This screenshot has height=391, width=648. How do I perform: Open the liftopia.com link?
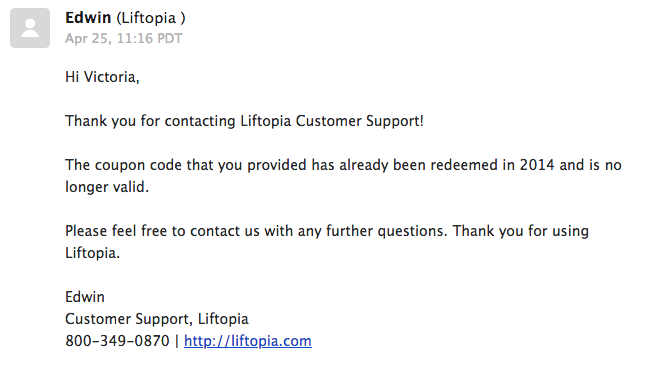point(248,341)
